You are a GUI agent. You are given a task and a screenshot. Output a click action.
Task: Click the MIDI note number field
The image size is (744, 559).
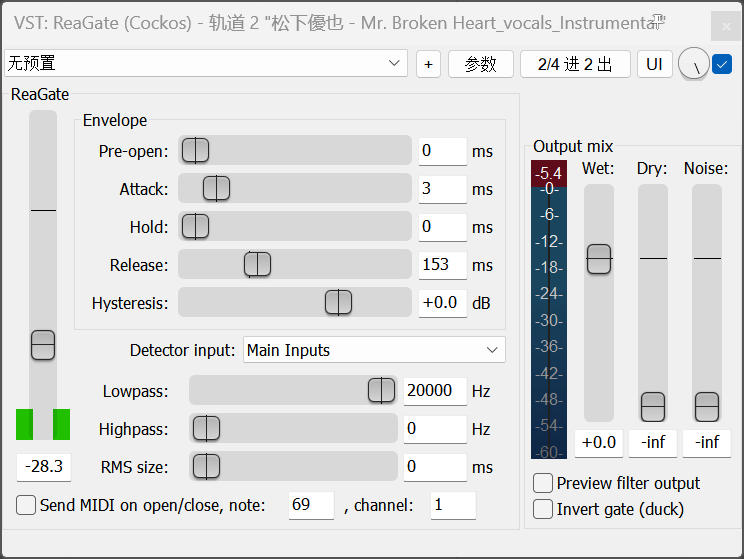[x=310, y=505]
